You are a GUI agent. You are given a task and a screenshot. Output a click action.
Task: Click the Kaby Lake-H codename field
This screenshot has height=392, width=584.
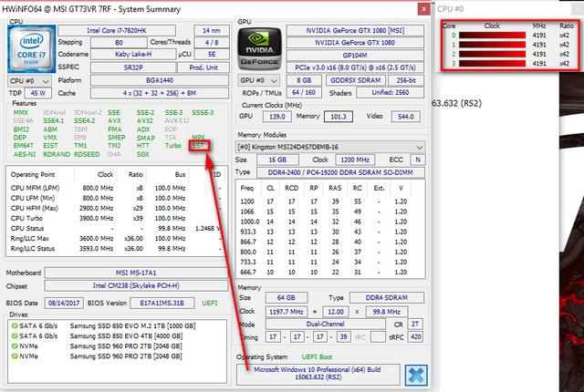133,55
